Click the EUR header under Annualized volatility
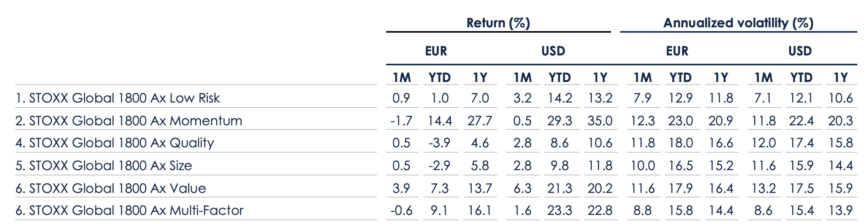 [677, 51]
